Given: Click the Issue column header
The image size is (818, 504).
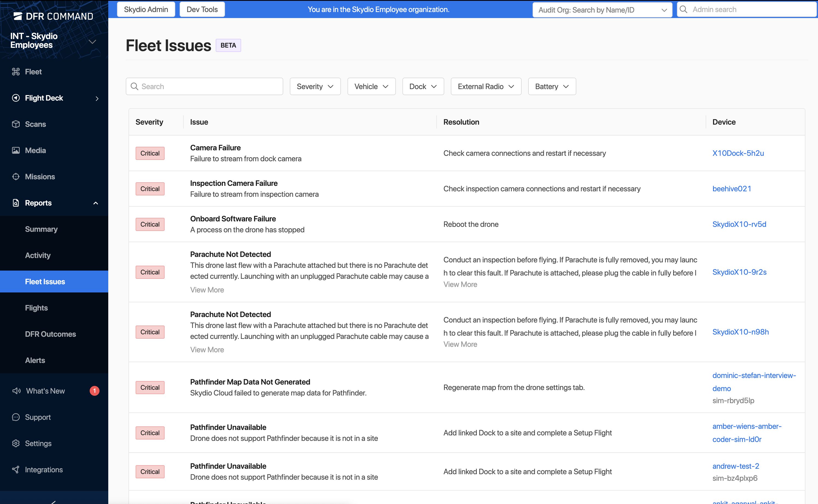Looking at the screenshot, I should coord(199,122).
